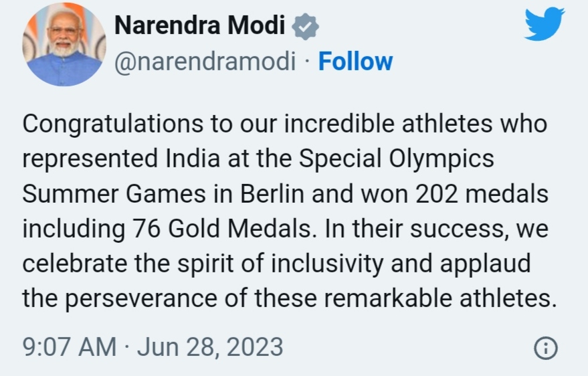Click the blue Twitter bird logo
This screenshot has width=588, height=376.
[x=545, y=23]
